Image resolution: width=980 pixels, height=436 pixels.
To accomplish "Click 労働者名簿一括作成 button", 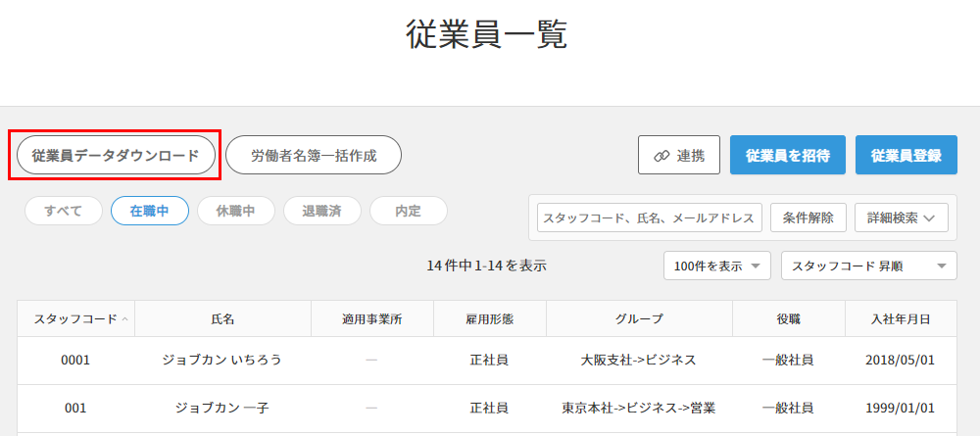I will pyautogui.click(x=314, y=155).
